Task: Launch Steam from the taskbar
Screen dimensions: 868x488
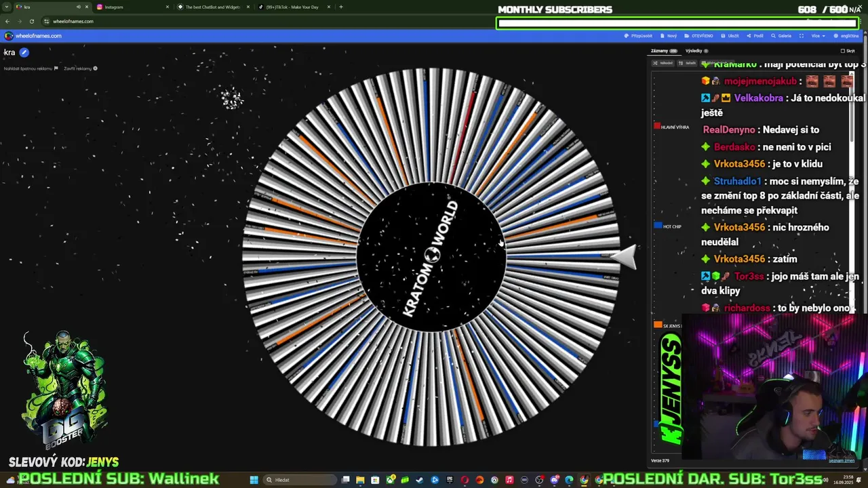Action: pos(420,480)
